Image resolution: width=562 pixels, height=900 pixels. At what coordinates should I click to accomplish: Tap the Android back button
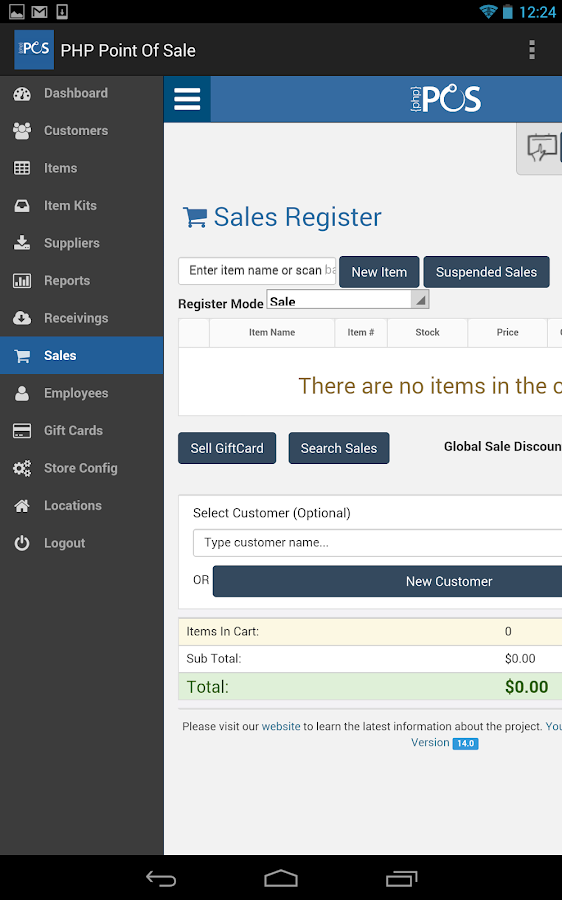[161, 878]
